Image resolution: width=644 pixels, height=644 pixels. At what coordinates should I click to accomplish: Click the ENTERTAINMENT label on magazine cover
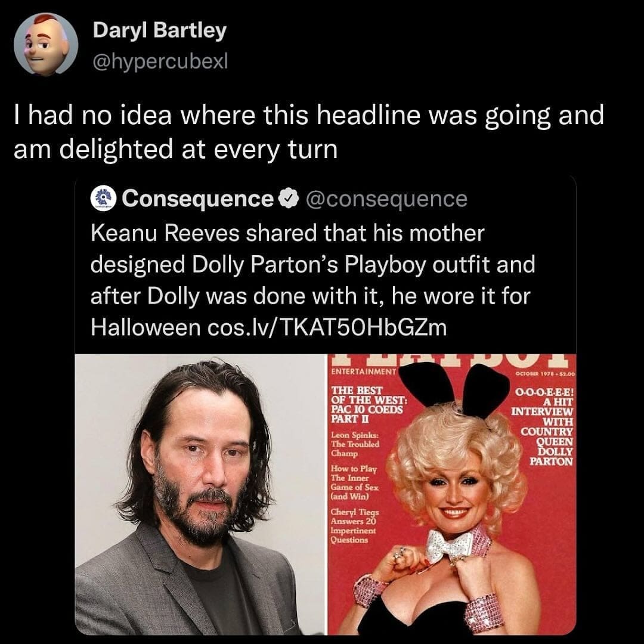pyautogui.click(x=363, y=371)
